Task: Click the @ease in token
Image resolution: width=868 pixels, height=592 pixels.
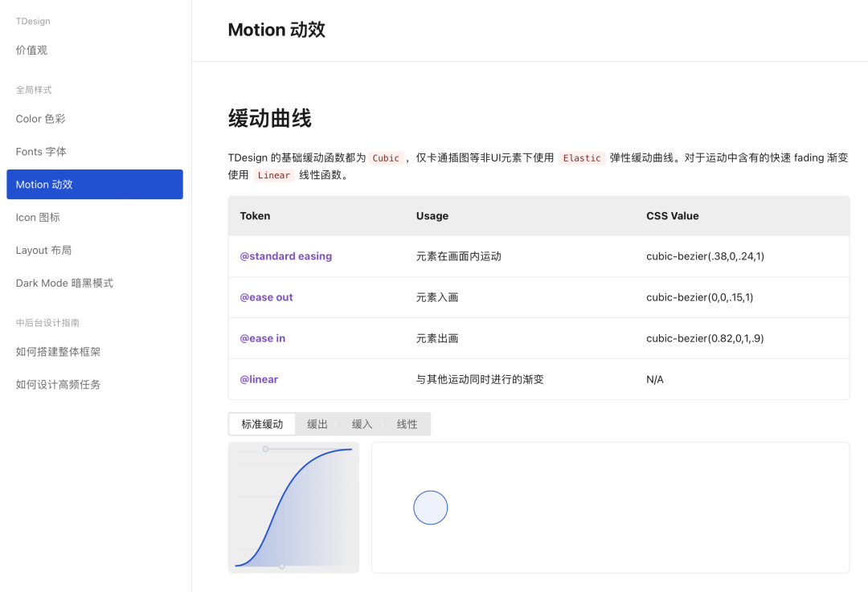Action: tap(262, 338)
